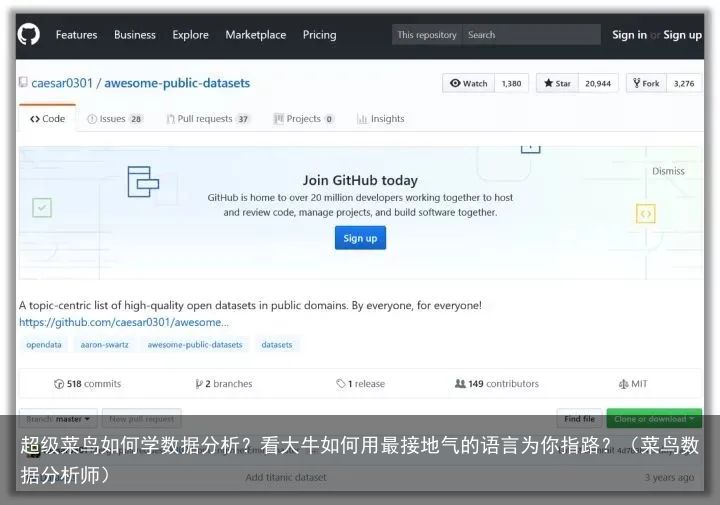View the 2 branches list
Image resolution: width=720 pixels, height=505 pixels.
click(x=224, y=384)
